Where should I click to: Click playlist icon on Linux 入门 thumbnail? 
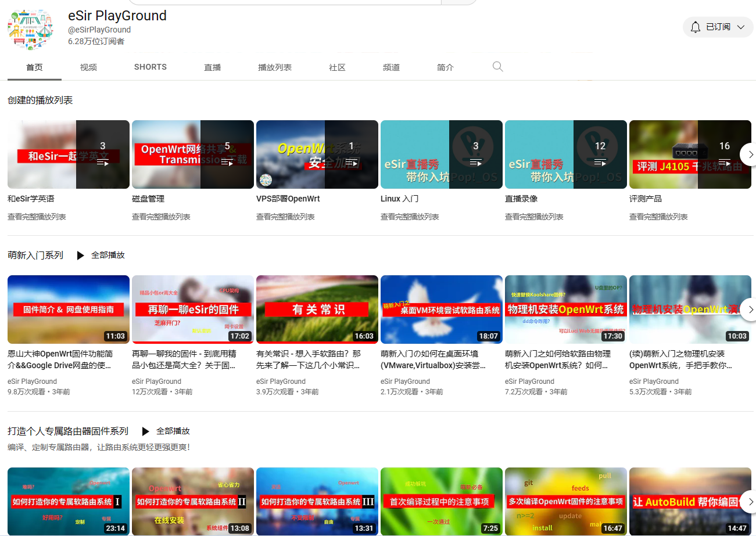(476, 163)
